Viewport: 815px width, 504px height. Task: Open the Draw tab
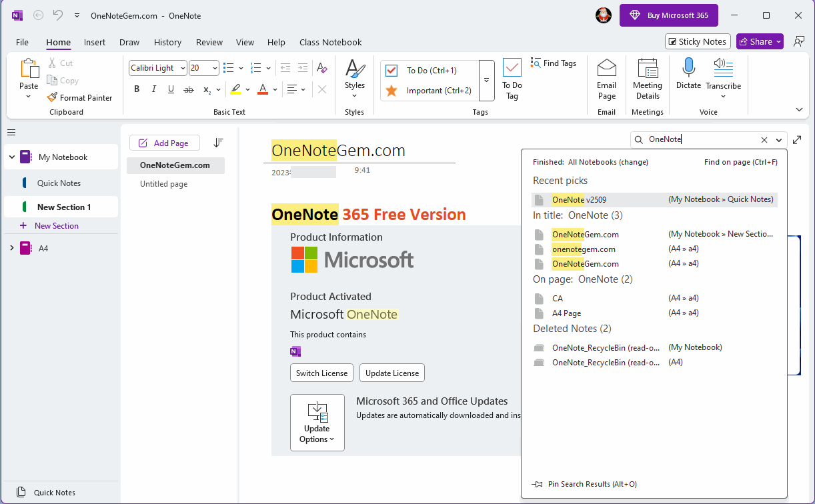pos(129,42)
